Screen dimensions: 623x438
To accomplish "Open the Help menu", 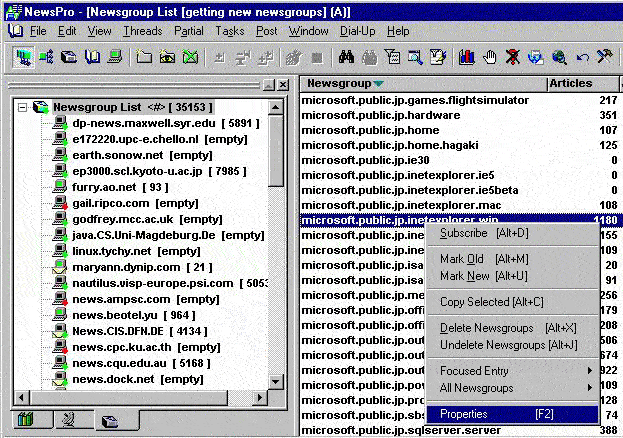I will (x=398, y=31).
